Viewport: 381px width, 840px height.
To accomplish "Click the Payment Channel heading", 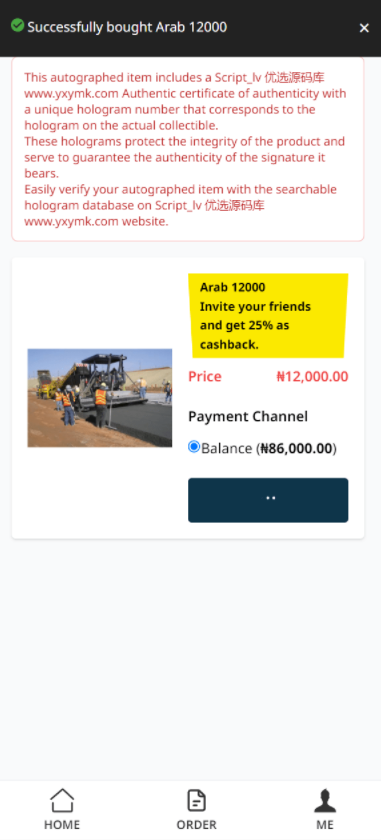I will pyautogui.click(x=248, y=416).
